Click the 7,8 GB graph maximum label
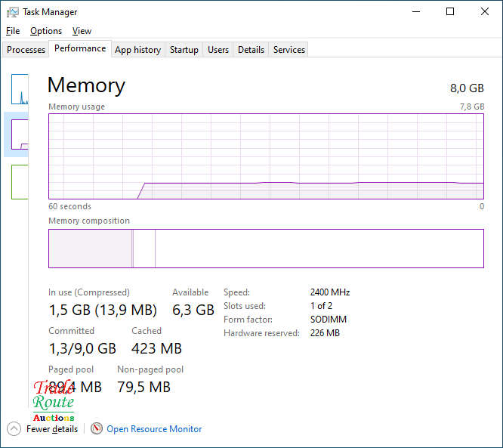 (472, 107)
